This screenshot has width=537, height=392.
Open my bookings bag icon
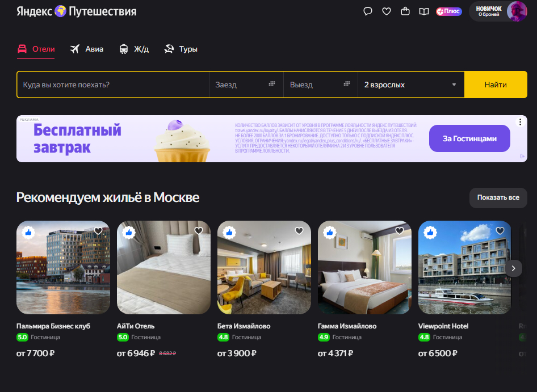(x=405, y=11)
